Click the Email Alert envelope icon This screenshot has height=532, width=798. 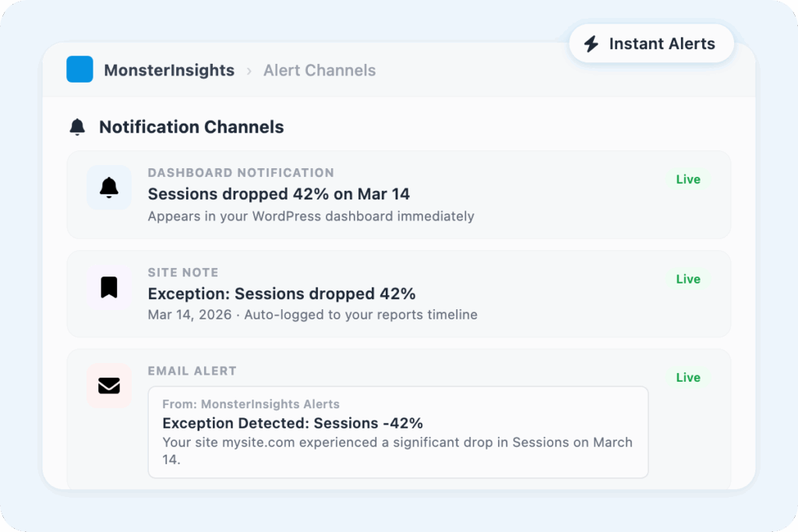(109, 386)
